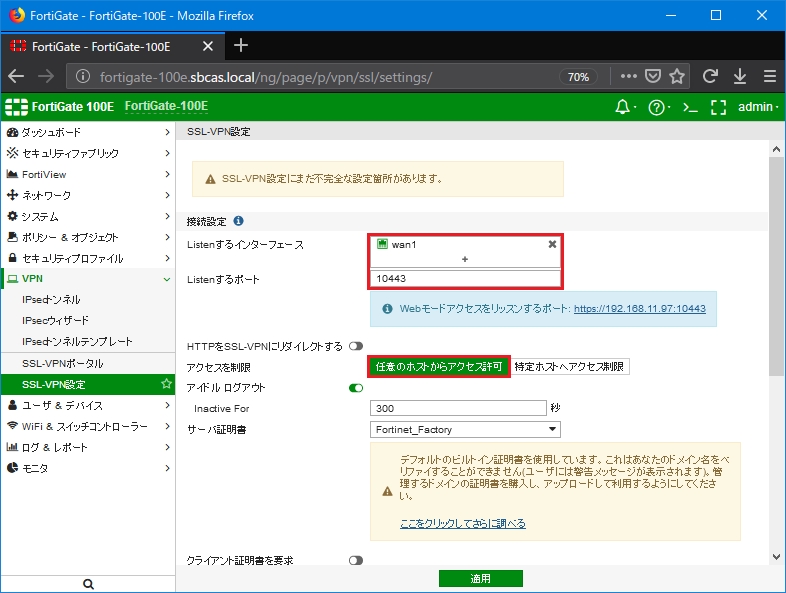Select 特定ホストへアクセス制限 option
Image resolution: width=786 pixels, height=593 pixels.
pyautogui.click(x=569, y=366)
